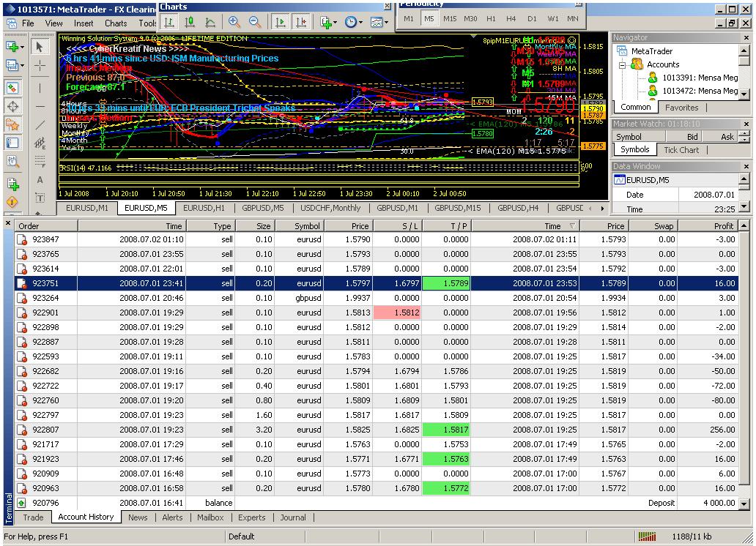The width and height of the screenshot is (756, 546).
Task: Set periodicity to M30
Action: point(470,19)
